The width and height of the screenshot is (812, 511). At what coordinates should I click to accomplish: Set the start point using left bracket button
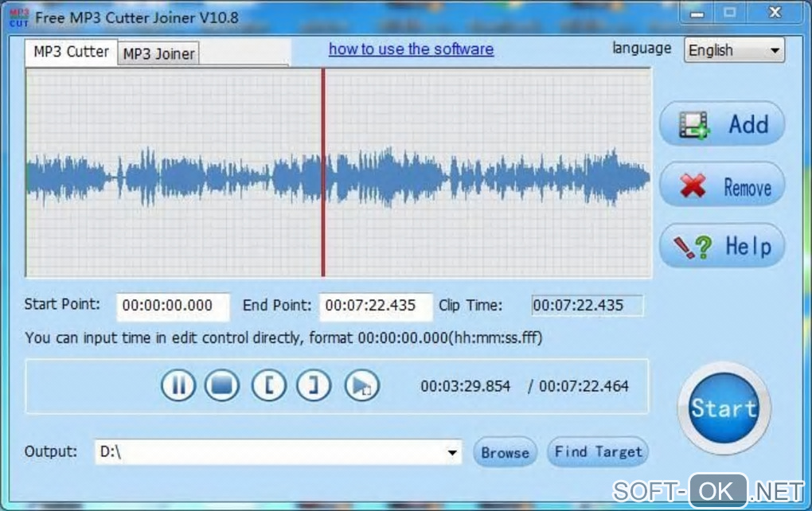point(269,385)
